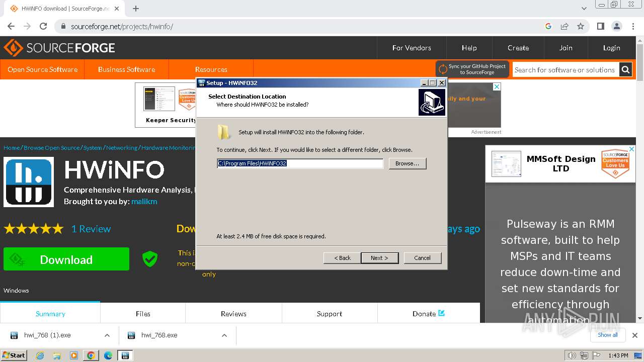Click the Setup wizard computer image
Viewport: 644px width, 362px height.
432,102
